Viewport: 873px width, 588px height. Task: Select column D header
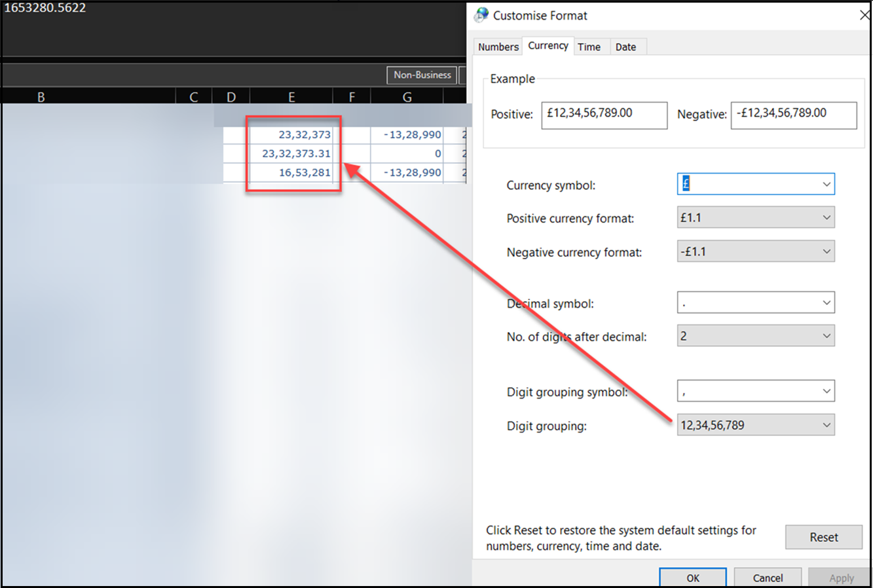[231, 97]
